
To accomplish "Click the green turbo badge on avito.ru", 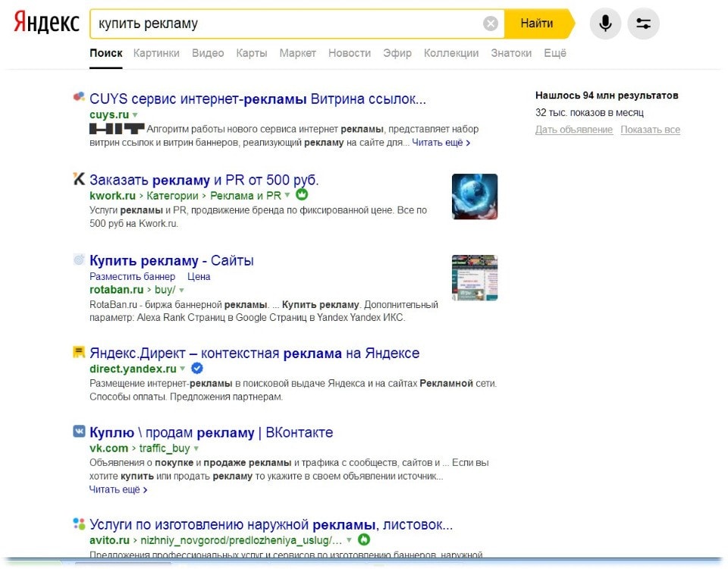I will (365, 539).
